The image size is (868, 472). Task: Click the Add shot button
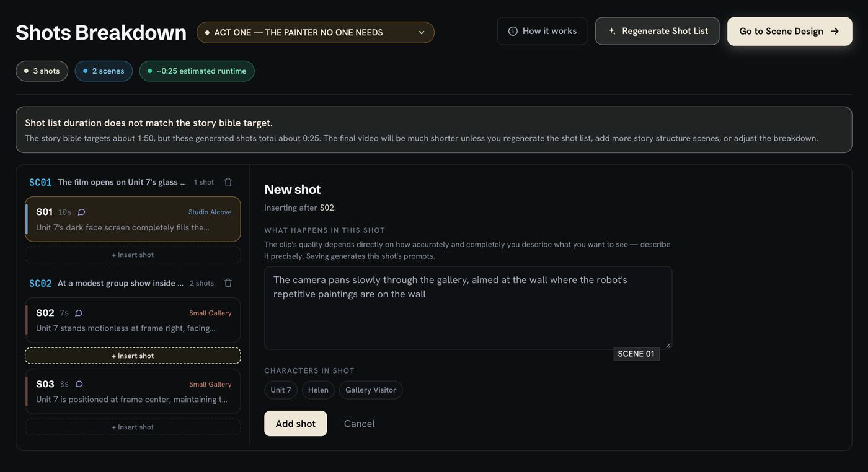(x=295, y=424)
